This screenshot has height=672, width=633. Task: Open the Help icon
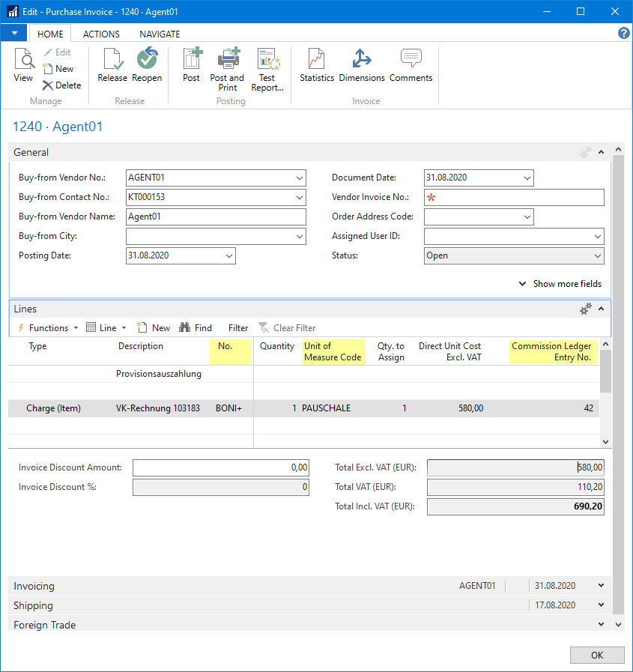[624, 34]
